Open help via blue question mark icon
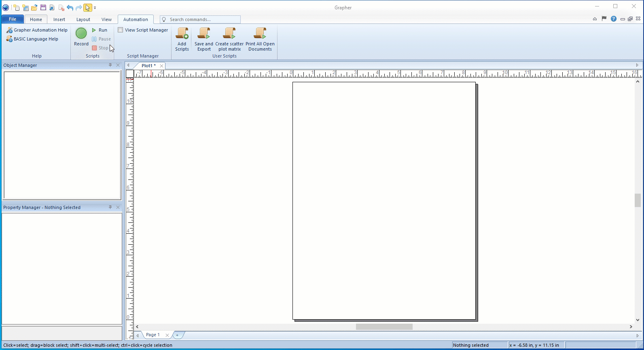Viewport: 644px width, 350px height. 614,19
